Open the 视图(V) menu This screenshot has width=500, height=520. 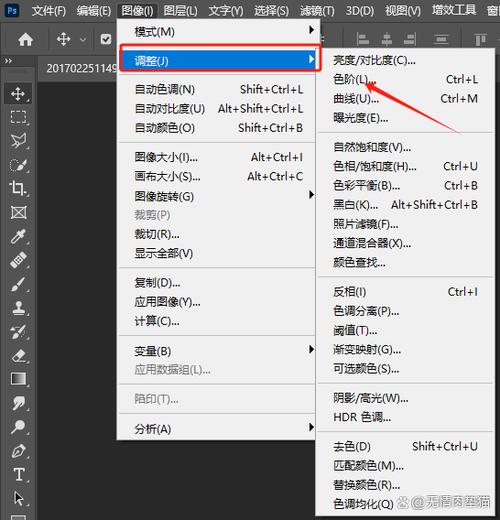coord(403,11)
